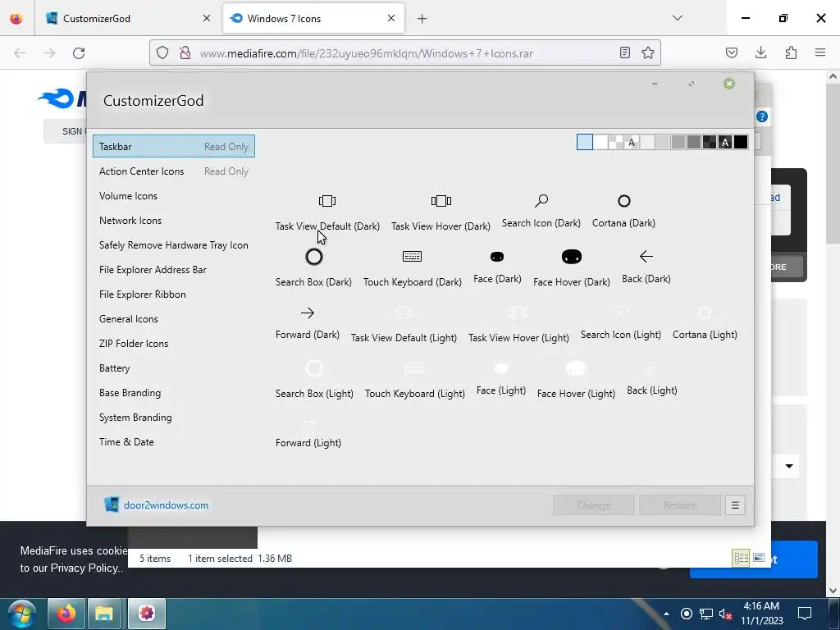Open File Explorer from taskbar

coord(104,614)
